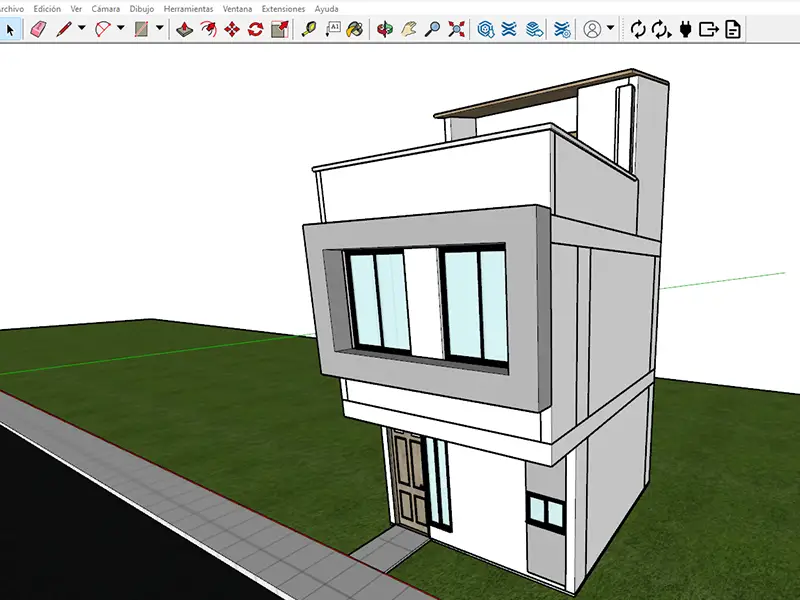Activate the Push/Pull tool
Screen dimensions: 800x600
click(184, 29)
